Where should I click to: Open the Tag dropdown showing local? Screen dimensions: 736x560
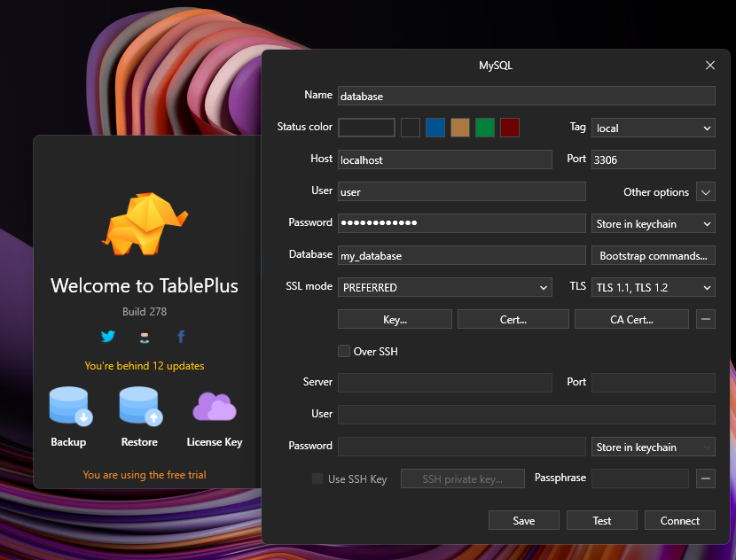[654, 128]
